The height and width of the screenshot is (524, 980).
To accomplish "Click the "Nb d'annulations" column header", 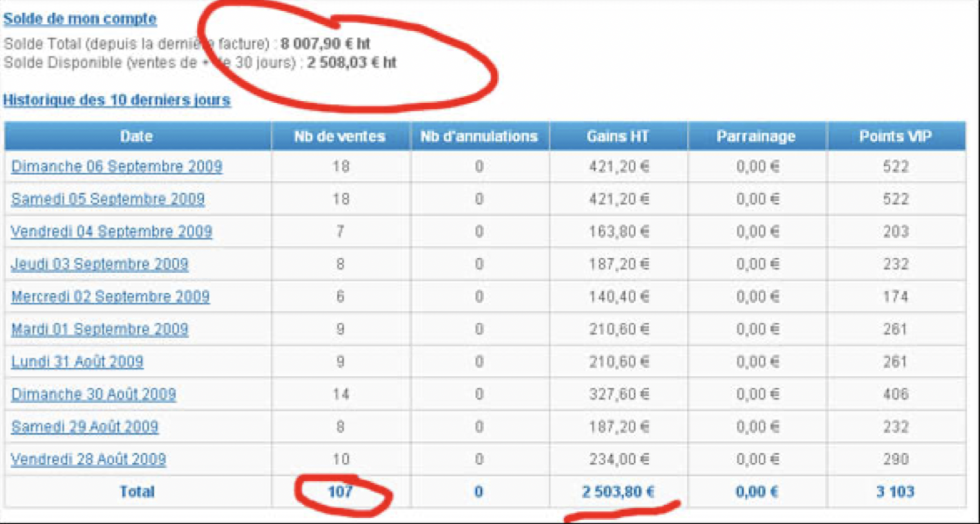I will click(479, 136).
